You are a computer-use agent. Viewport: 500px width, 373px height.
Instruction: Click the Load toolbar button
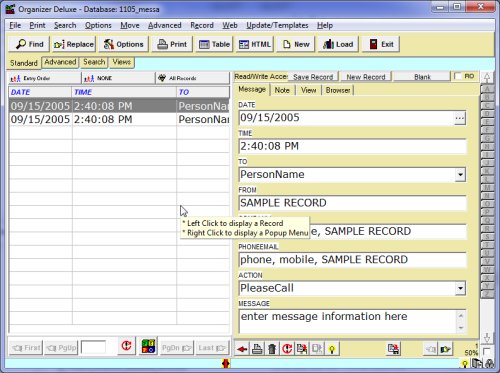[338, 44]
